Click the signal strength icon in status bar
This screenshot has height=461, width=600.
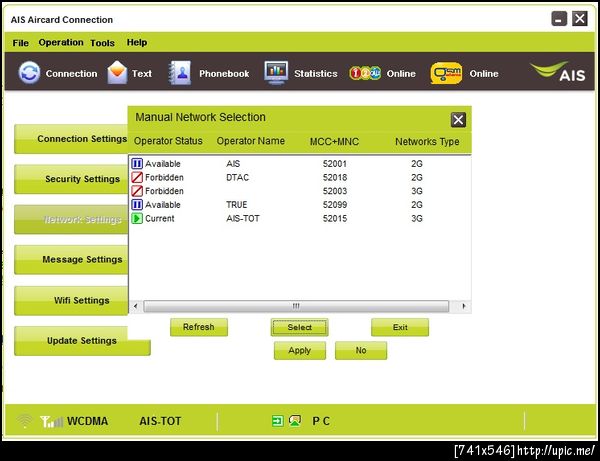[51, 422]
